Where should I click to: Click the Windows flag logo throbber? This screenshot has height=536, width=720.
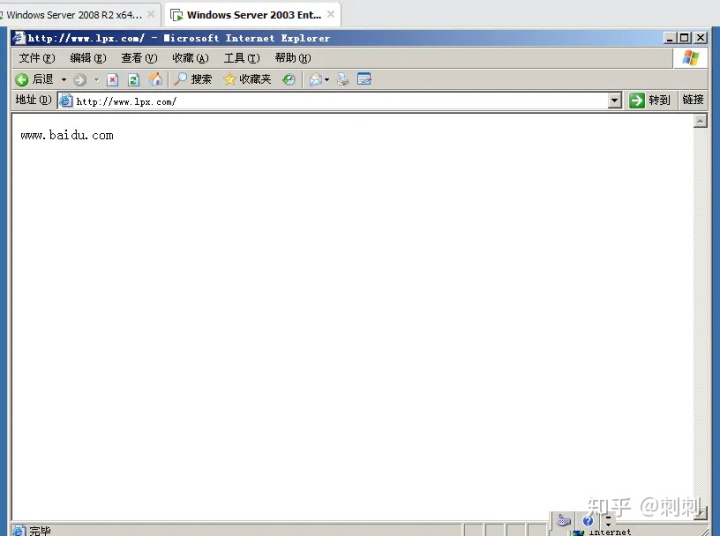tap(691, 58)
